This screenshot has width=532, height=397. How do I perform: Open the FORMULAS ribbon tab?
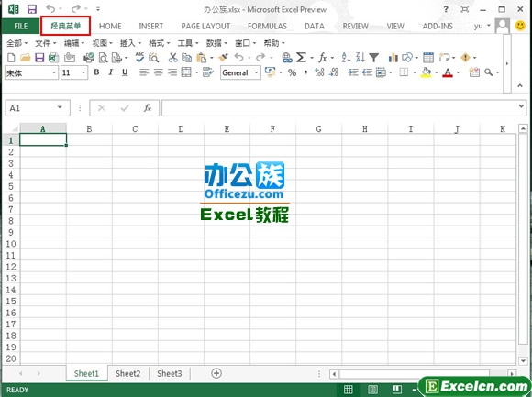[x=267, y=26]
